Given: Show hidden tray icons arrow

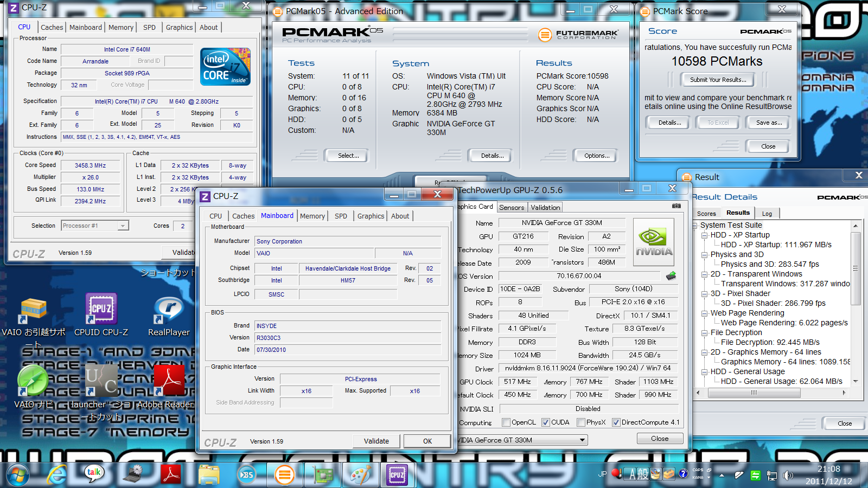Looking at the screenshot, I should (722, 476).
